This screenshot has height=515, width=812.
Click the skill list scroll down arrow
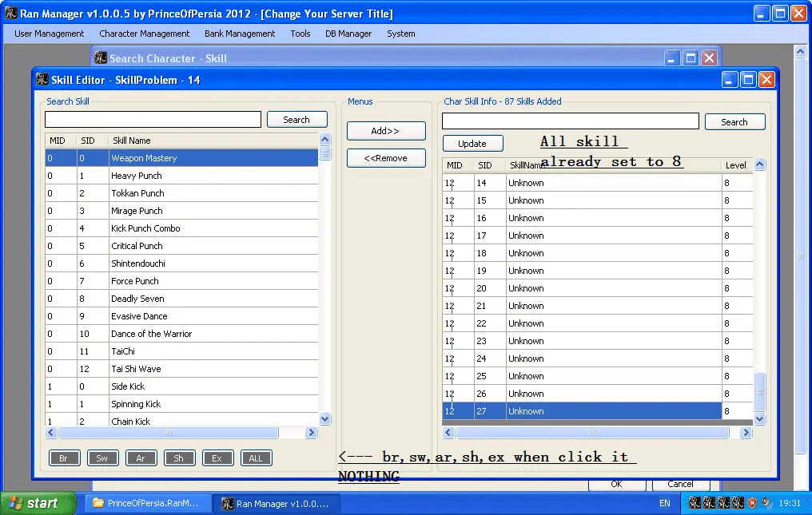[325, 419]
